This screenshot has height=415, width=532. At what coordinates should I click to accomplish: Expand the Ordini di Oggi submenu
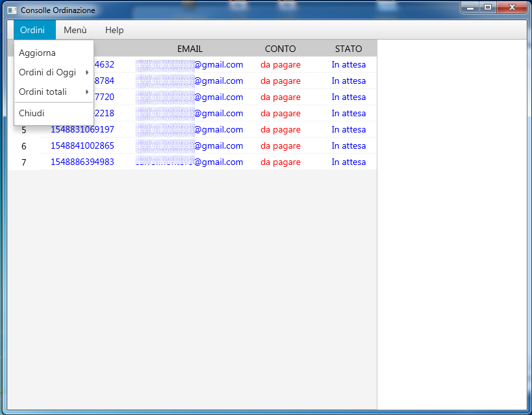click(x=54, y=72)
